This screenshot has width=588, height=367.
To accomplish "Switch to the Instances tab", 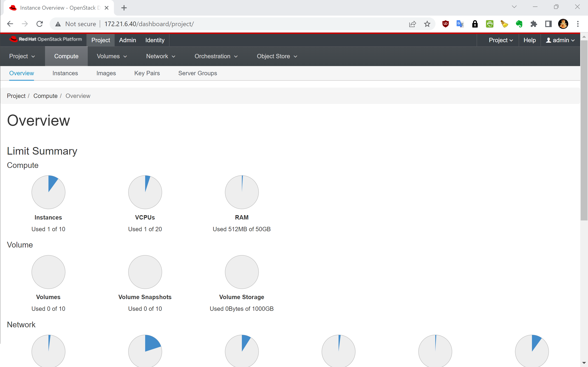I will pyautogui.click(x=65, y=73).
